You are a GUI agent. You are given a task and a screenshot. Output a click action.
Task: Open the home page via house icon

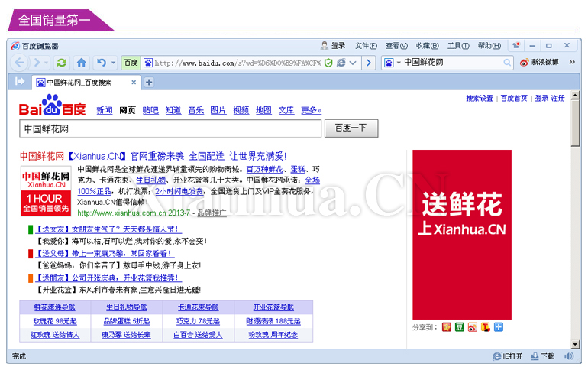point(82,63)
